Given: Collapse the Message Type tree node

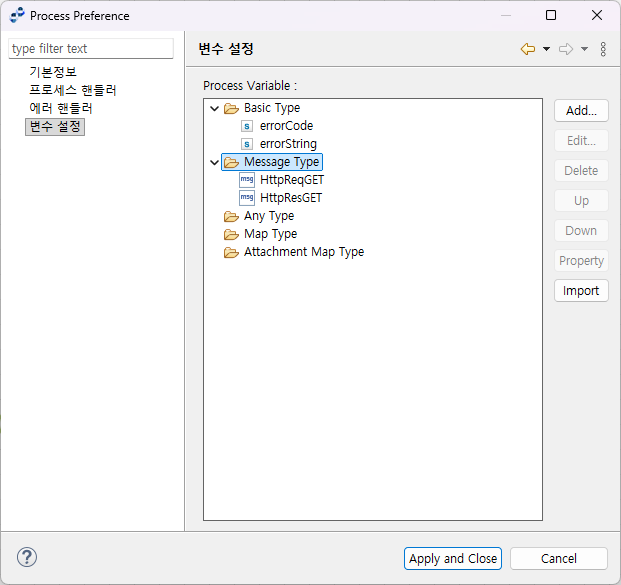Looking at the screenshot, I should (214, 162).
